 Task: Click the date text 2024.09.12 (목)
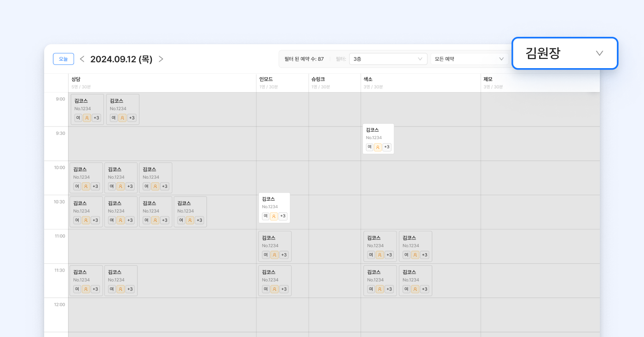tap(121, 59)
